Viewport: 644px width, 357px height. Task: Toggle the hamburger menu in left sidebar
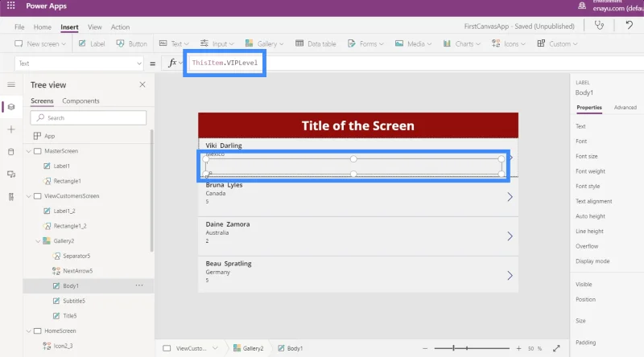(x=11, y=84)
